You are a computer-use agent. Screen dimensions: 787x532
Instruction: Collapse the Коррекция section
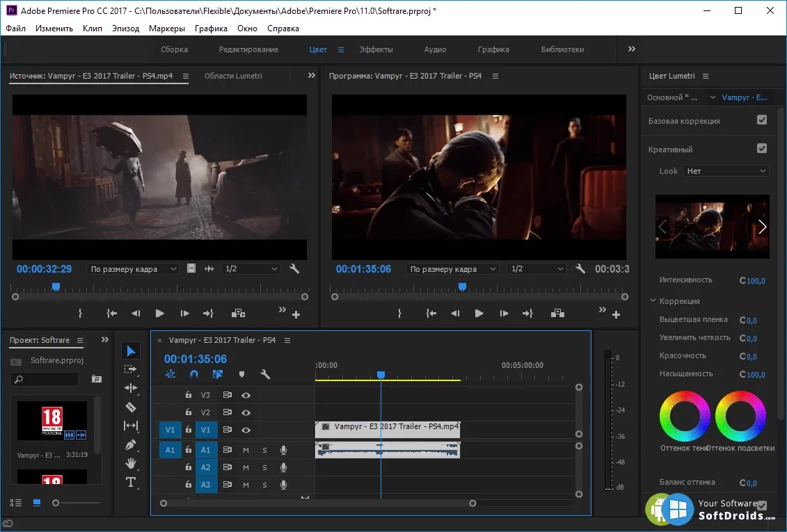pos(653,301)
